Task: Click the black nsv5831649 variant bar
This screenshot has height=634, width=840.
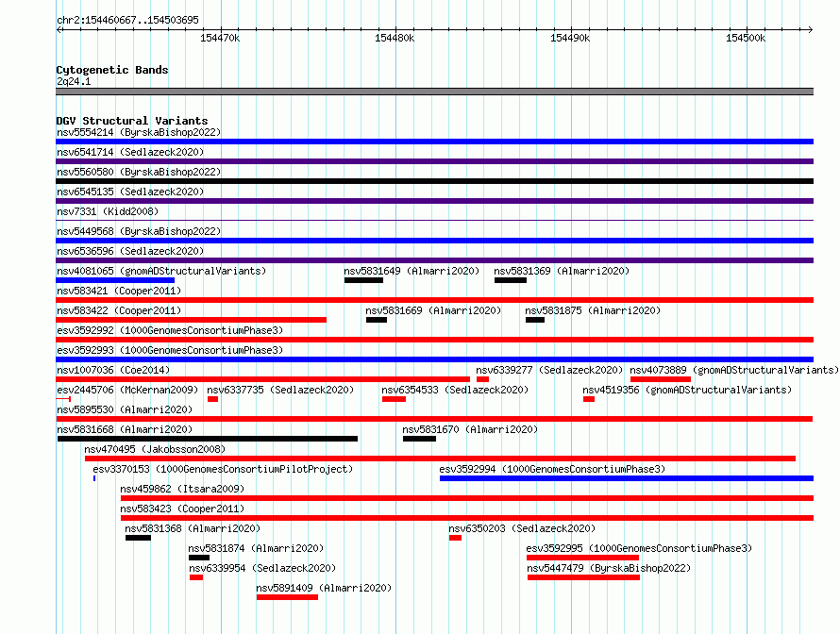Action: 363,280
